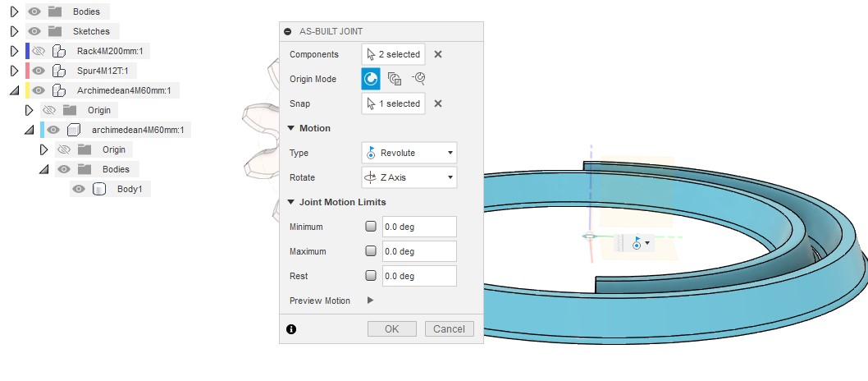Select the first Origin Mode icon
Screen dimensions: 868x381
371,79
